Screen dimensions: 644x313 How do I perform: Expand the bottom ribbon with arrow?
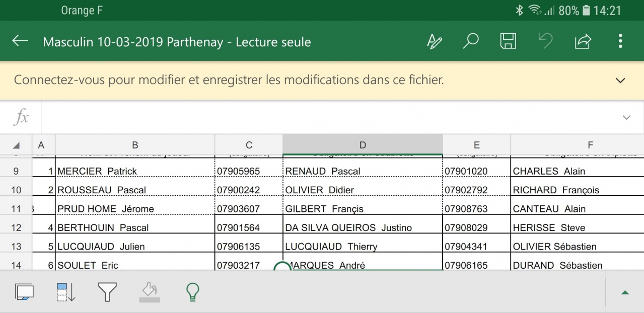point(625,292)
